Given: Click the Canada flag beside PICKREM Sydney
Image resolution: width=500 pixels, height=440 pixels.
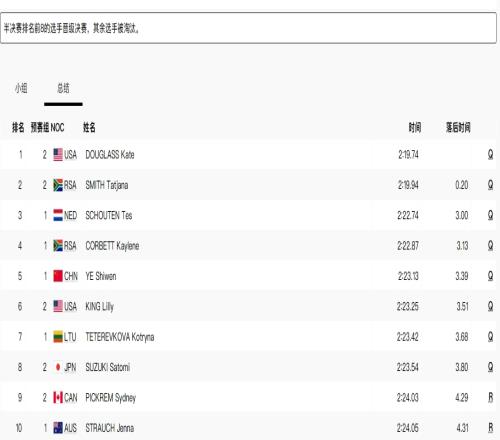Looking at the screenshot, I should (58, 397).
